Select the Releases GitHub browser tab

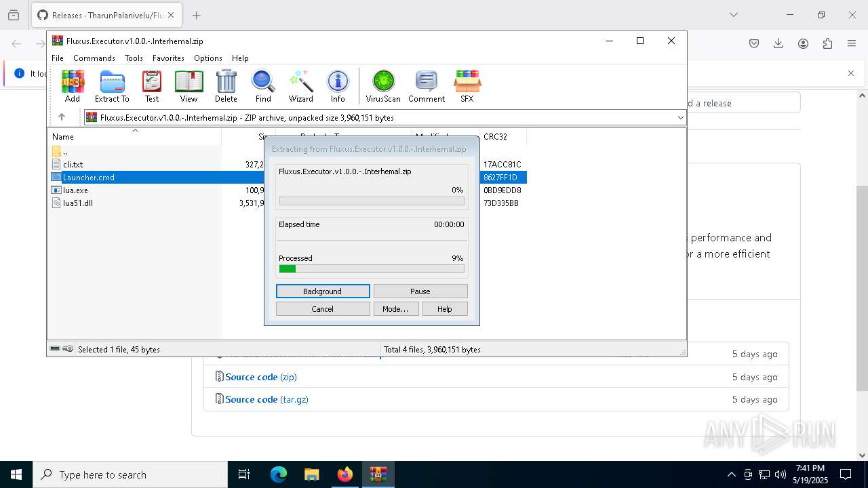[x=106, y=15]
